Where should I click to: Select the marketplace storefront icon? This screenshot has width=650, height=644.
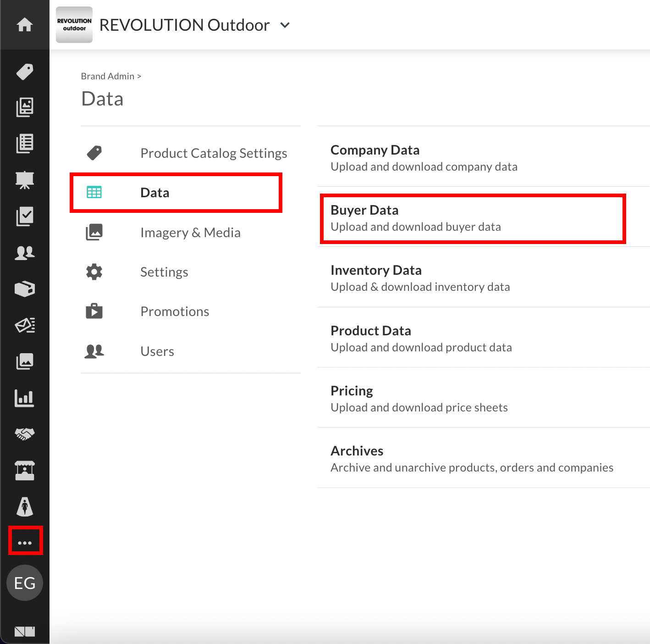(25, 470)
